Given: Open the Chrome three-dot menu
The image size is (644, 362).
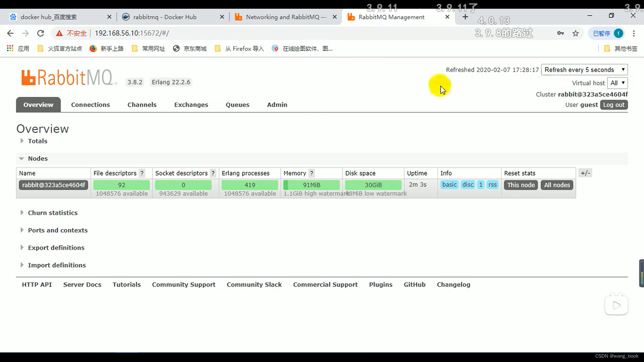Looking at the screenshot, I should coord(634,33).
